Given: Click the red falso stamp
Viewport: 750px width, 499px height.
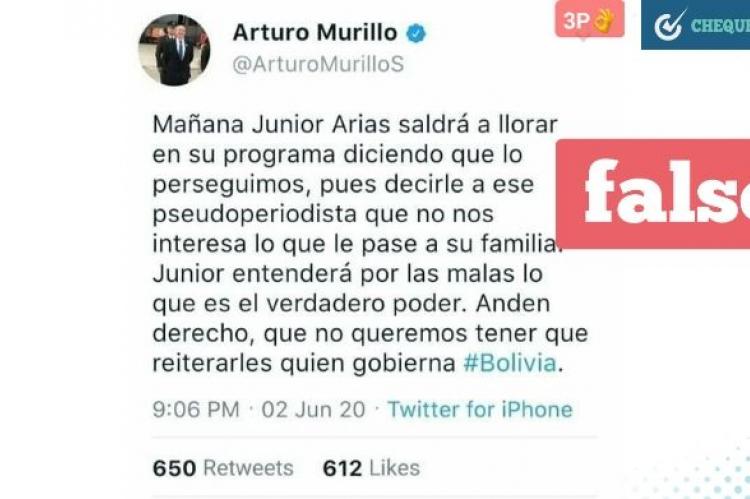Looking at the screenshot, I should tap(653, 193).
